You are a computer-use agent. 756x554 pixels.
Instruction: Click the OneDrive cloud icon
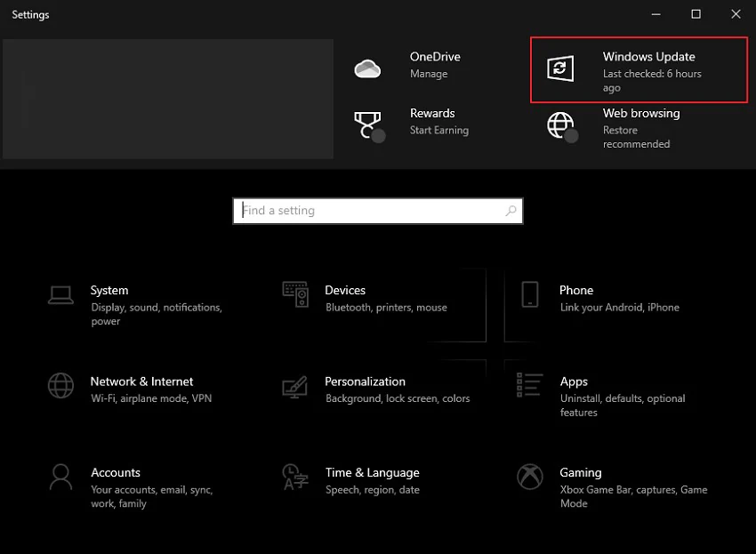pyautogui.click(x=367, y=68)
